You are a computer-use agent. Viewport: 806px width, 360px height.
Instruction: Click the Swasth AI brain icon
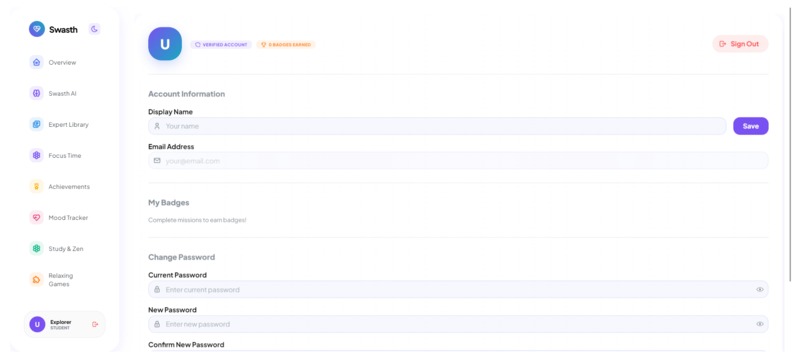tap(36, 94)
